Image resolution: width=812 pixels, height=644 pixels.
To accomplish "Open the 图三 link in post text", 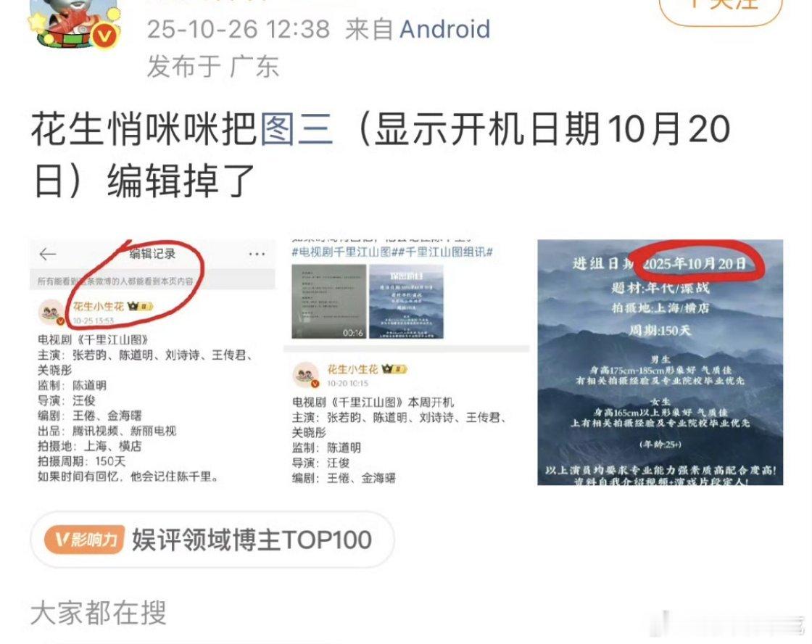I will pyautogui.click(x=296, y=130).
